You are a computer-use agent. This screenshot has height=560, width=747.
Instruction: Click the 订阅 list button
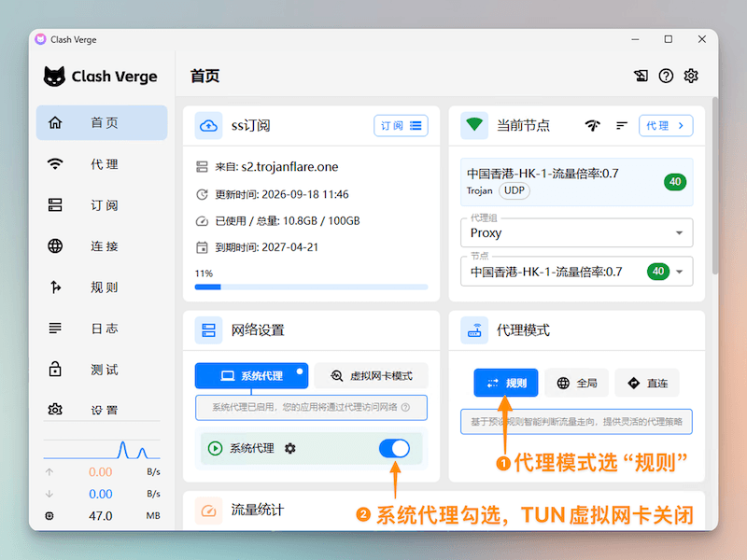tap(401, 126)
